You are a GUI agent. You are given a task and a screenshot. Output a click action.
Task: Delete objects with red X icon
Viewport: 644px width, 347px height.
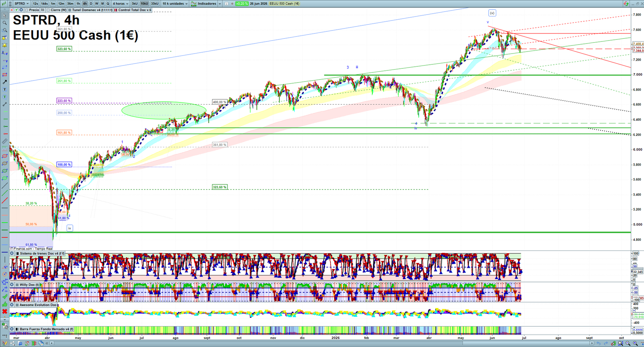5,311
